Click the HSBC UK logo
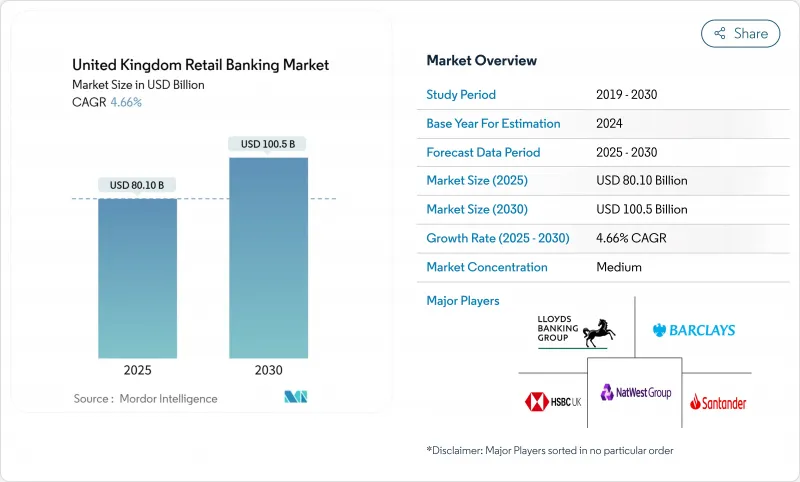The width and height of the screenshot is (800, 482). [551, 401]
